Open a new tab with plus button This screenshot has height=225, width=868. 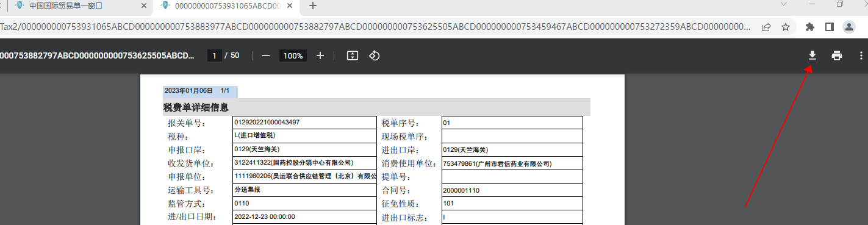[x=313, y=5]
